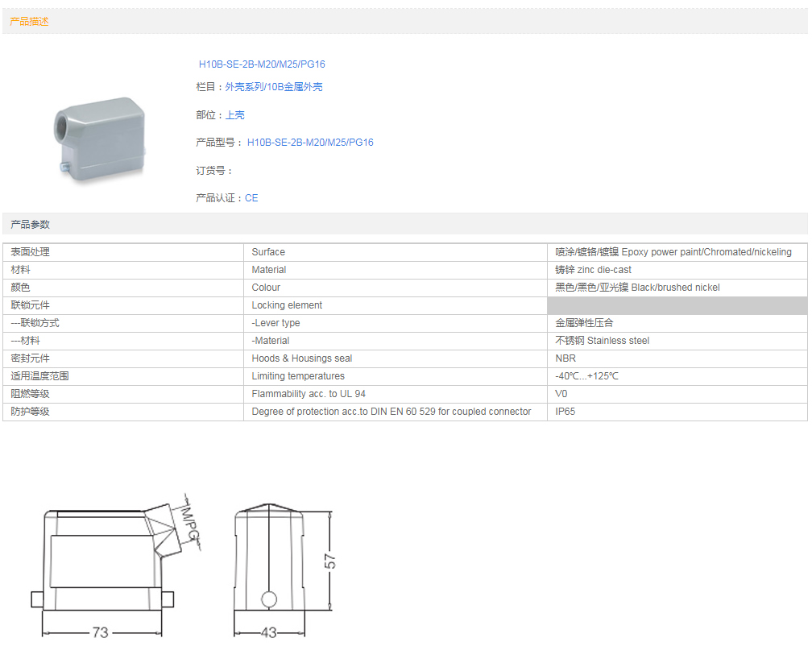Click the 表面处理 row label
Screen dimensions: 812x667
[x=30, y=252]
